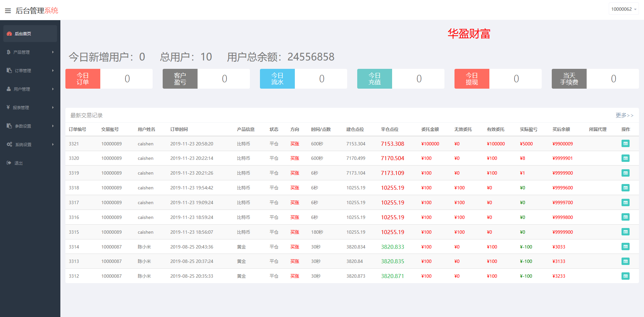Screen dimensions: 644x317
Task: Click the gears icon beside 系统设置
Action: click(9, 144)
